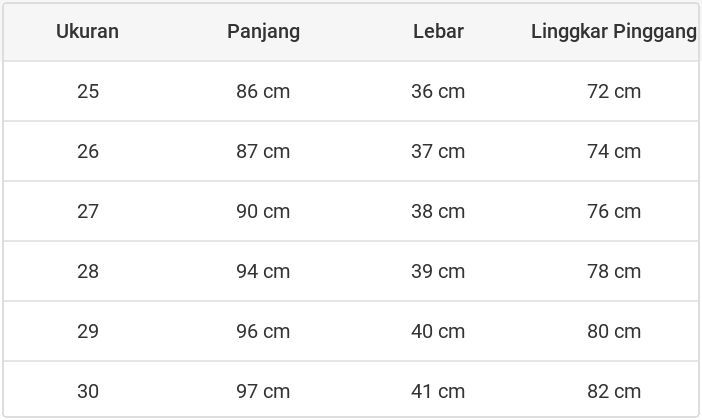This screenshot has width=702, height=420.
Task: Click the Lebar column header
Action: click(438, 31)
